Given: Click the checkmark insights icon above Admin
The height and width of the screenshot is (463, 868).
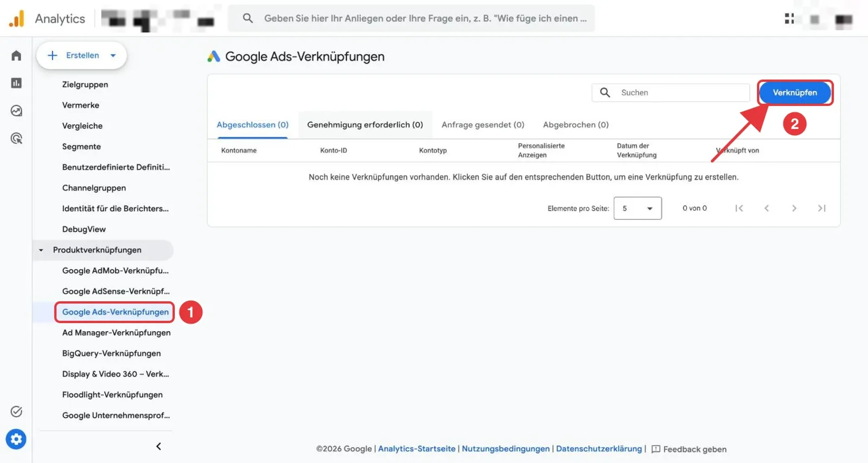Looking at the screenshot, I should [x=16, y=411].
